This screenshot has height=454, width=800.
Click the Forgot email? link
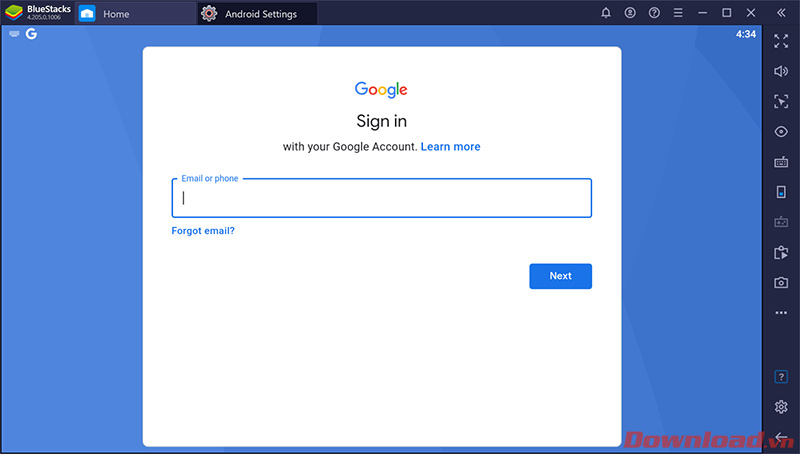[203, 231]
